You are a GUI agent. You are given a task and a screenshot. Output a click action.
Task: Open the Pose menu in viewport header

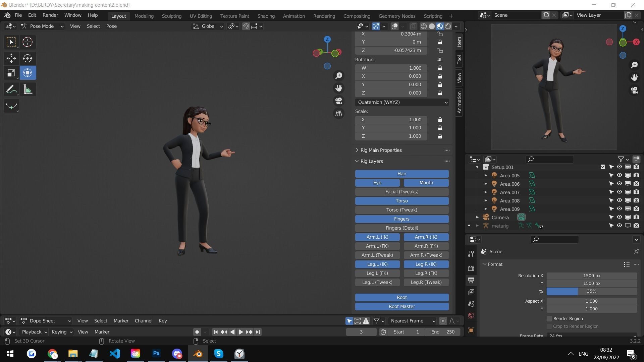coord(111,26)
